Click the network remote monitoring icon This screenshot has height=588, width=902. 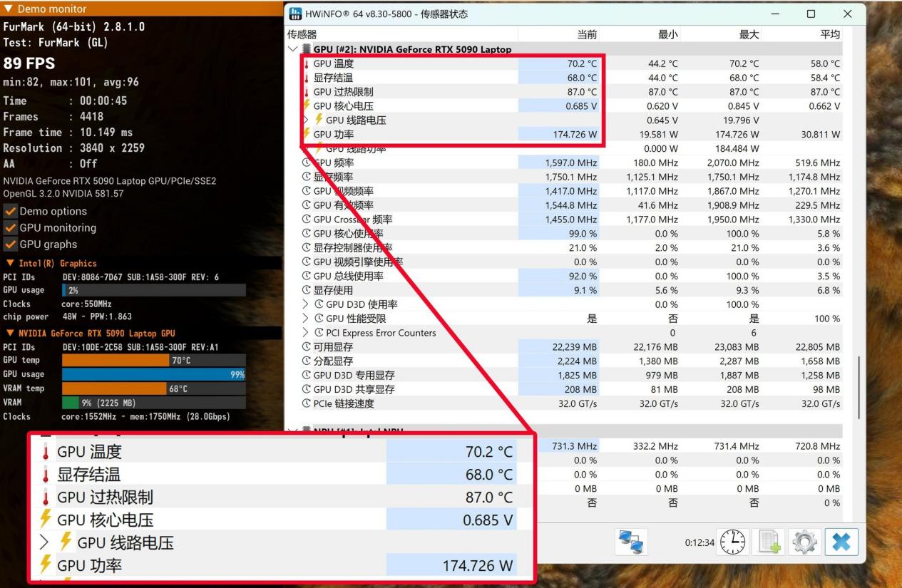[x=631, y=542]
